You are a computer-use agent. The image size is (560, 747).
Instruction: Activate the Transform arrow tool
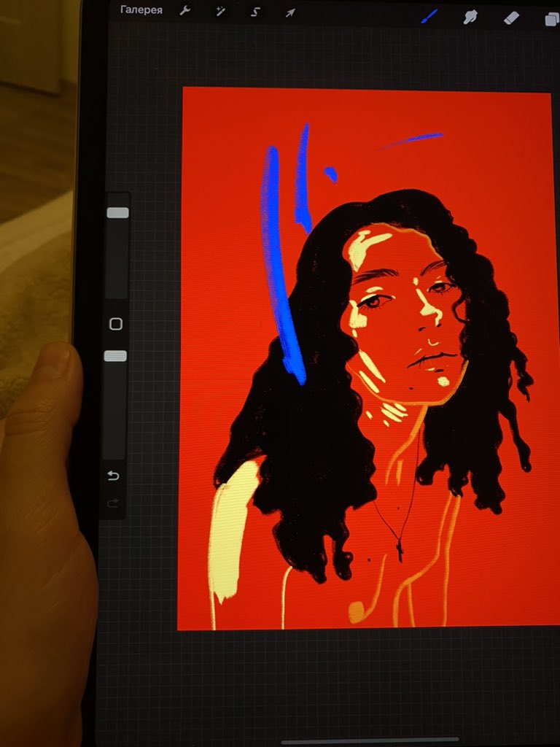pos(290,13)
